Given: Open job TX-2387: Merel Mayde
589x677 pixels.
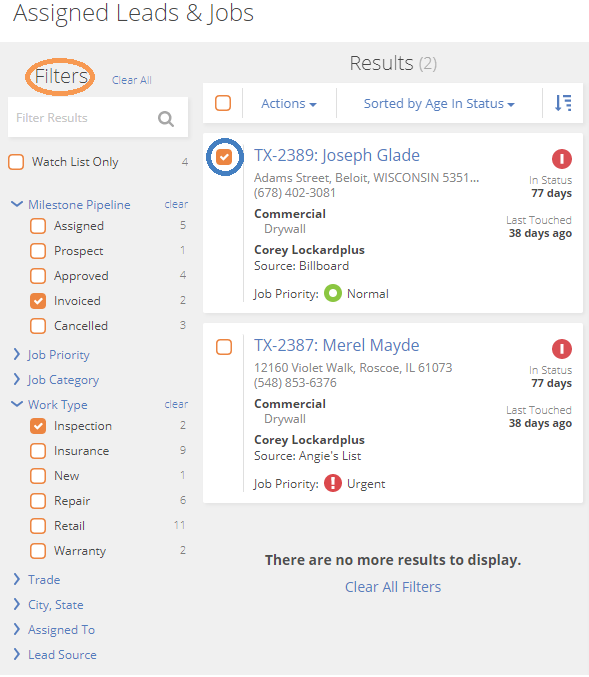Looking at the screenshot, I should click(336, 345).
